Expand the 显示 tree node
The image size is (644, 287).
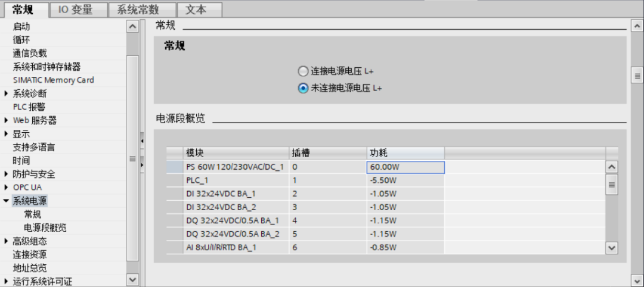pos(6,134)
